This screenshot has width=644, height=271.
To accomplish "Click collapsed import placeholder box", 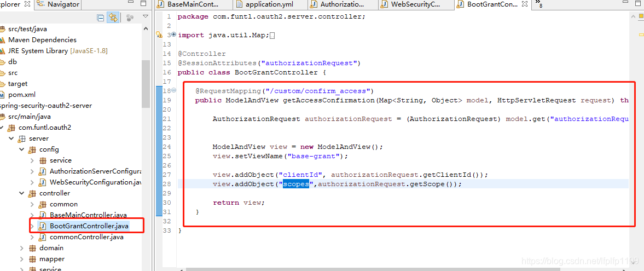I will point(272,36).
